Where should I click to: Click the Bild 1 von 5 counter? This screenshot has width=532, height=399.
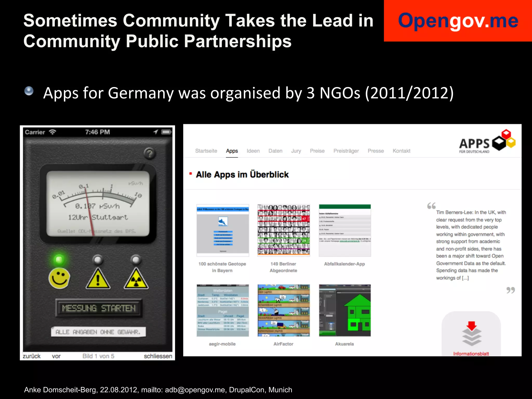click(x=98, y=356)
